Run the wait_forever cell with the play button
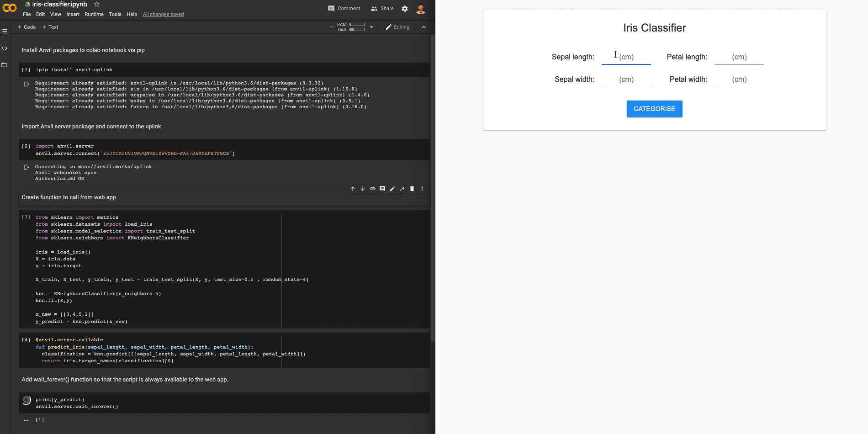 point(26,399)
